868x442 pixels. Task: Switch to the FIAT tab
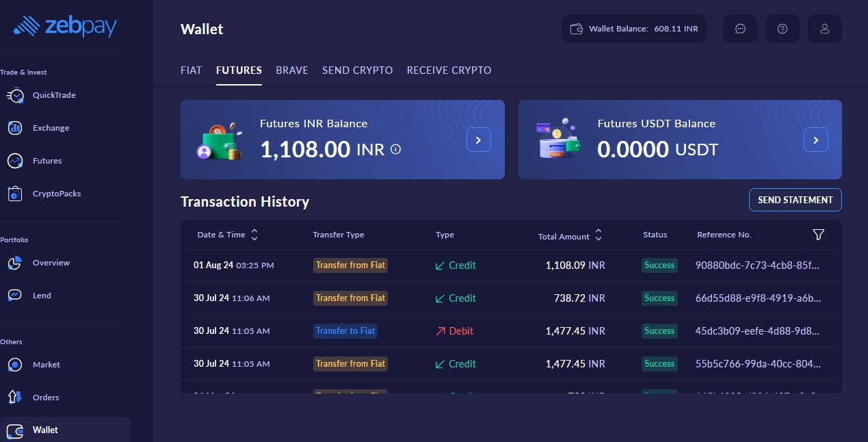[191, 70]
